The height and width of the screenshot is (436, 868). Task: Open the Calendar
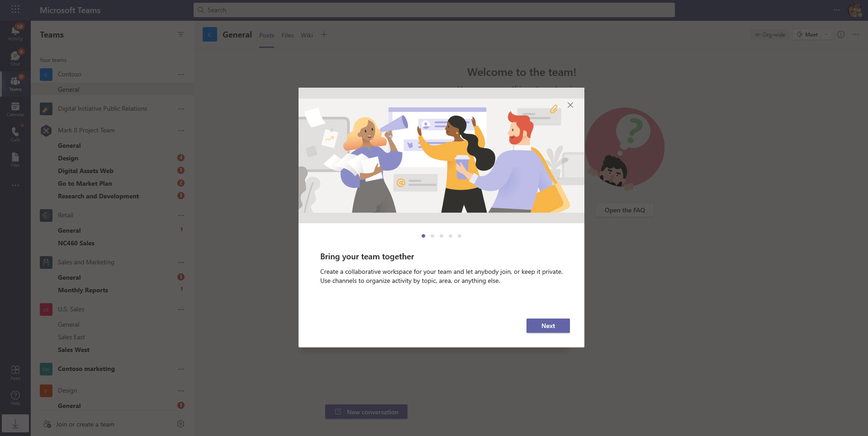15,108
